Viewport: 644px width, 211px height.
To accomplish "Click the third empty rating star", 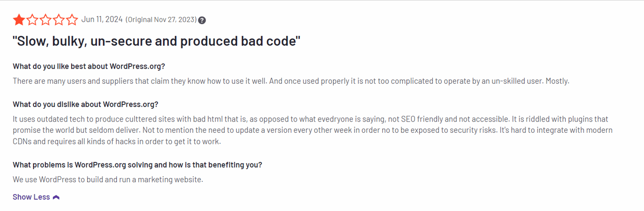I will pos(45,20).
